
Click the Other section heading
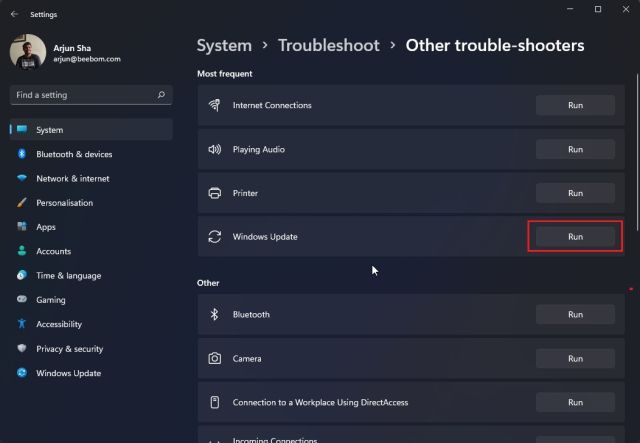(x=208, y=283)
